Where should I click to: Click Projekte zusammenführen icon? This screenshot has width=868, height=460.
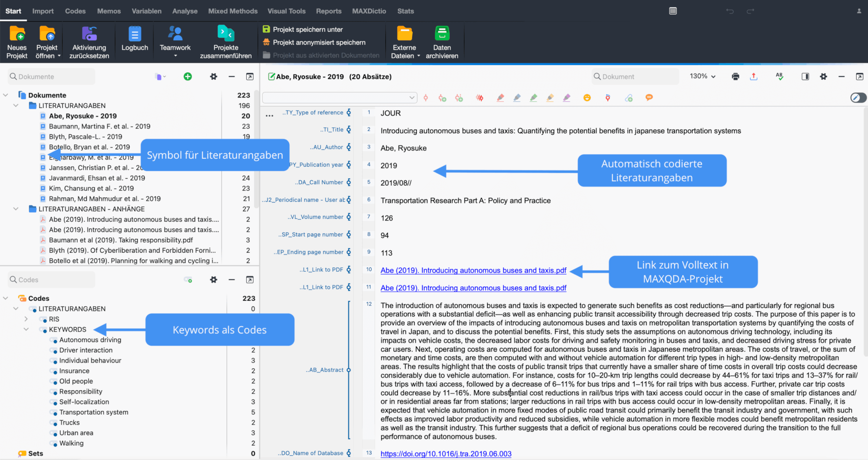(226, 34)
